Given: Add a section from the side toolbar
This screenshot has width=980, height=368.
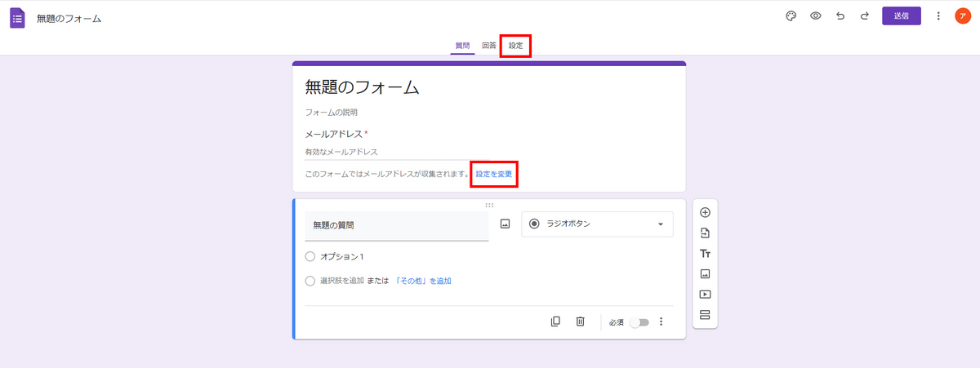Looking at the screenshot, I should click(x=706, y=316).
